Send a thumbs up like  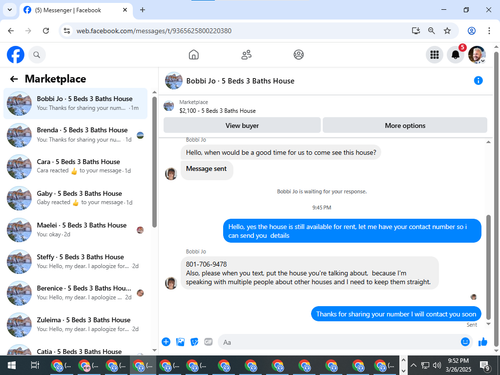click(482, 342)
